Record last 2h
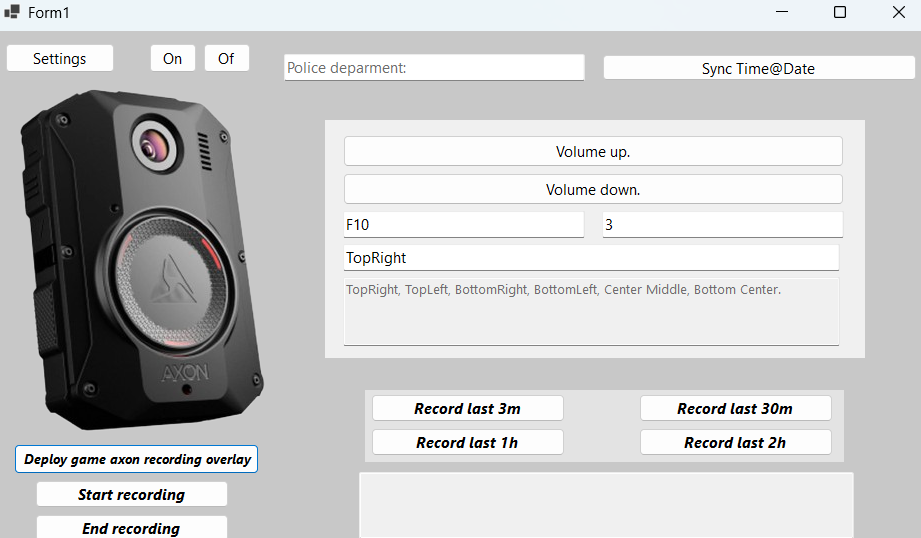Viewport: 921px width, 538px height. click(735, 442)
